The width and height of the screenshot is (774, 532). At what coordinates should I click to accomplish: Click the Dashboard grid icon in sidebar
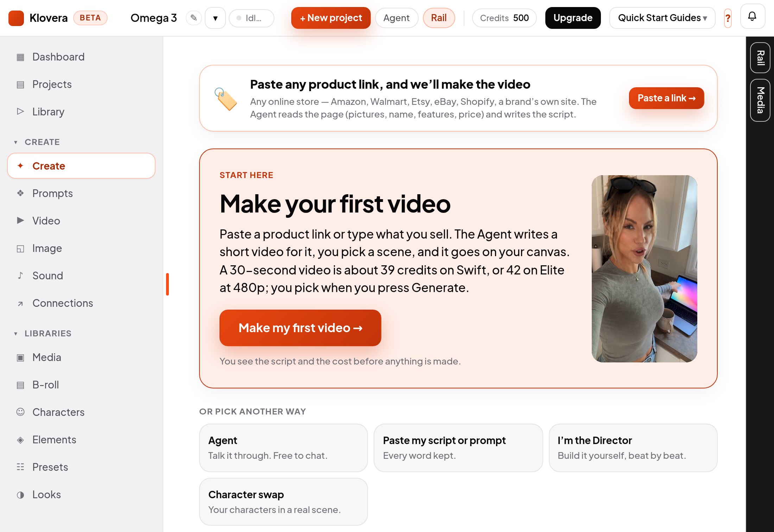20,57
